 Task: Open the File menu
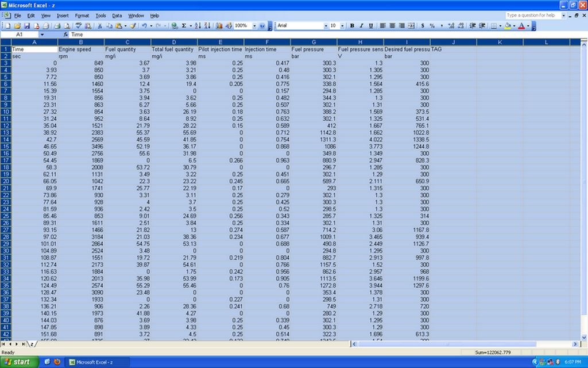[x=18, y=16]
